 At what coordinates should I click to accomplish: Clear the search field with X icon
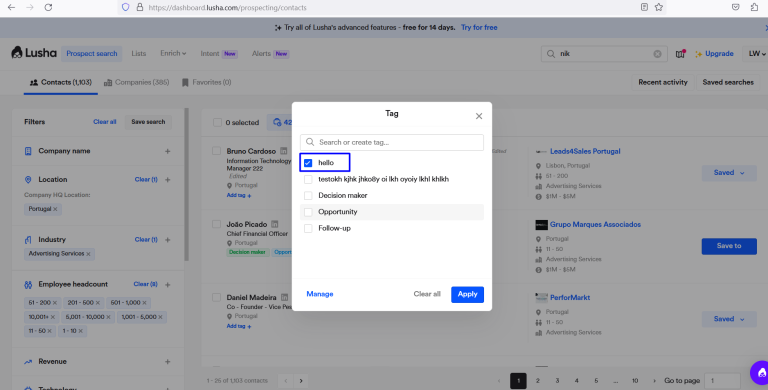(x=657, y=54)
